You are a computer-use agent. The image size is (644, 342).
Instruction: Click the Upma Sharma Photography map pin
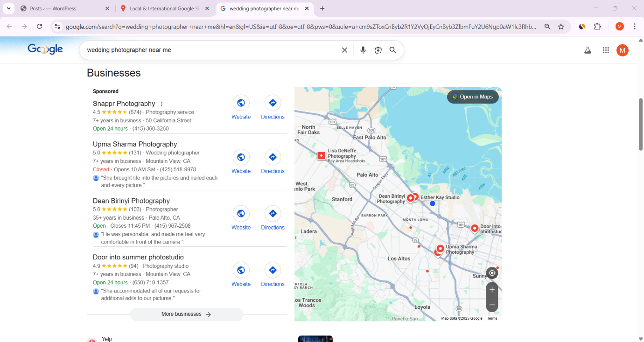tap(440, 249)
